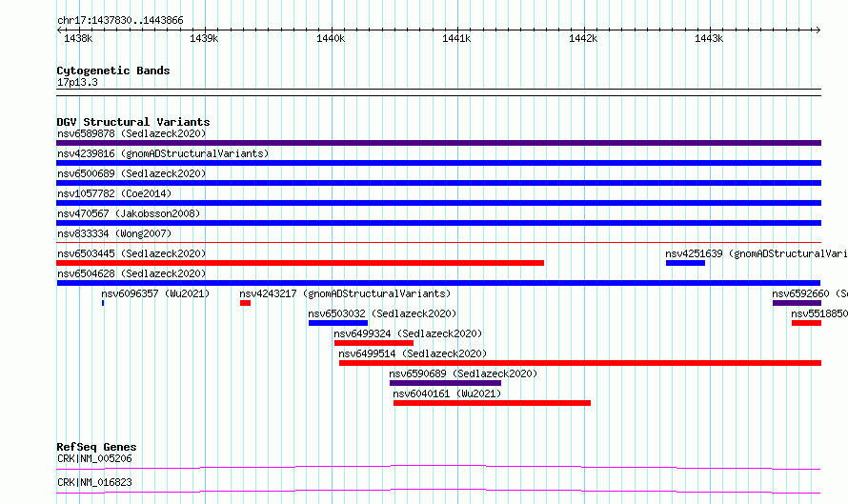The height and width of the screenshot is (504, 848).
Task: Select the red nsv6040161 bar
Action: point(493,403)
